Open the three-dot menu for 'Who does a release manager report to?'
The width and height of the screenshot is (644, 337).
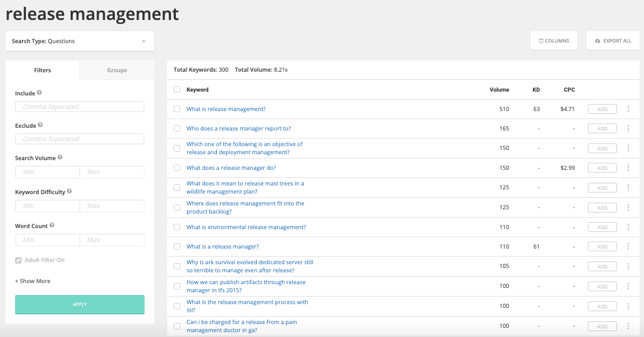point(628,128)
